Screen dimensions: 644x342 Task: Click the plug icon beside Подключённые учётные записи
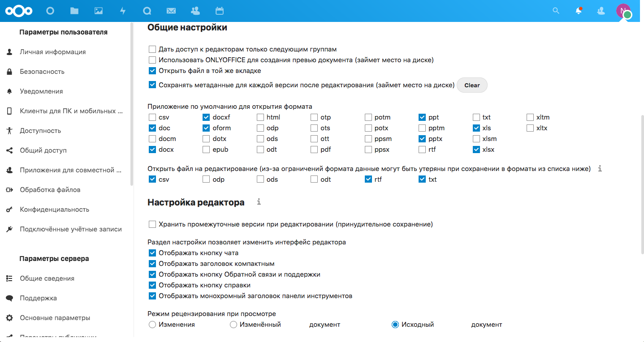(x=9, y=229)
